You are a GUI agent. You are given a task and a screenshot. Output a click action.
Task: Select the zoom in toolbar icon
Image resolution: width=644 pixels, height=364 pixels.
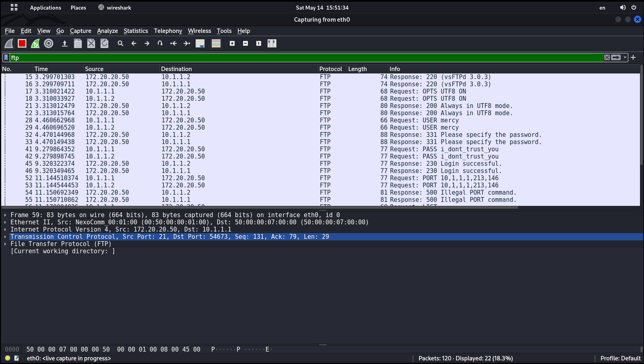[232, 43]
